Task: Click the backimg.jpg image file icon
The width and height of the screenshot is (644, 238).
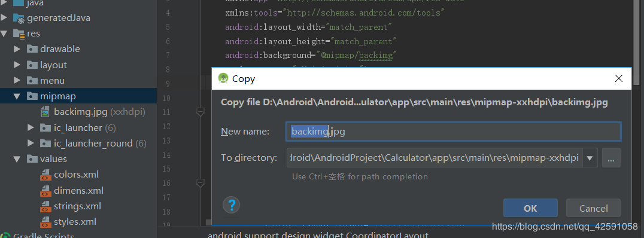Action: tap(45, 112)
